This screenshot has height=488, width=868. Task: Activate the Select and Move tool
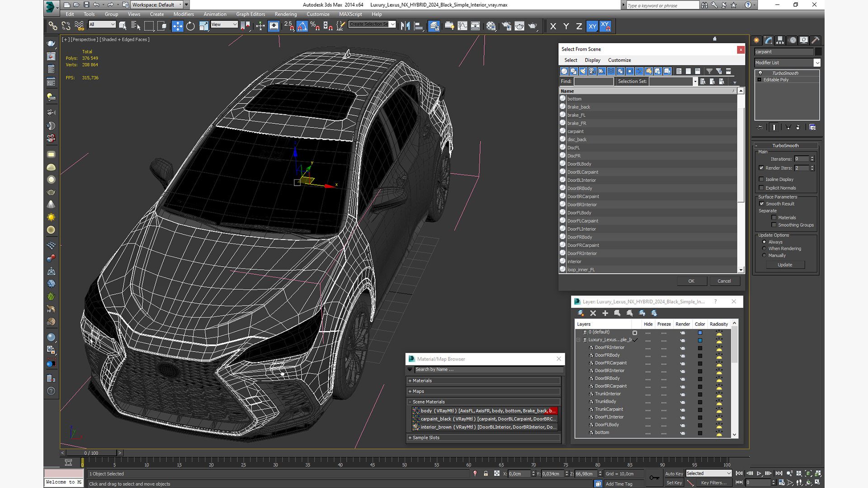[x=178, y=26]
